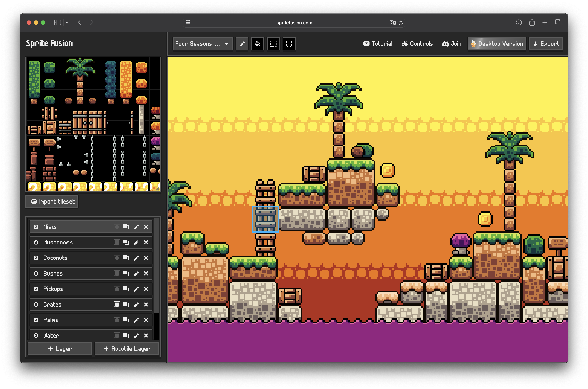588x389 pixels.
Task: Open the Controls menu item
Action: click(417, 44)
